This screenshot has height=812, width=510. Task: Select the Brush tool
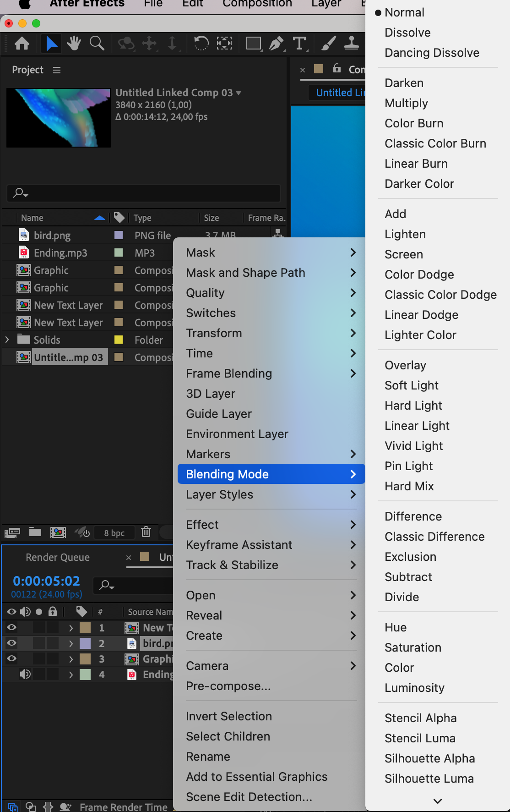click(x=328, y=44)
